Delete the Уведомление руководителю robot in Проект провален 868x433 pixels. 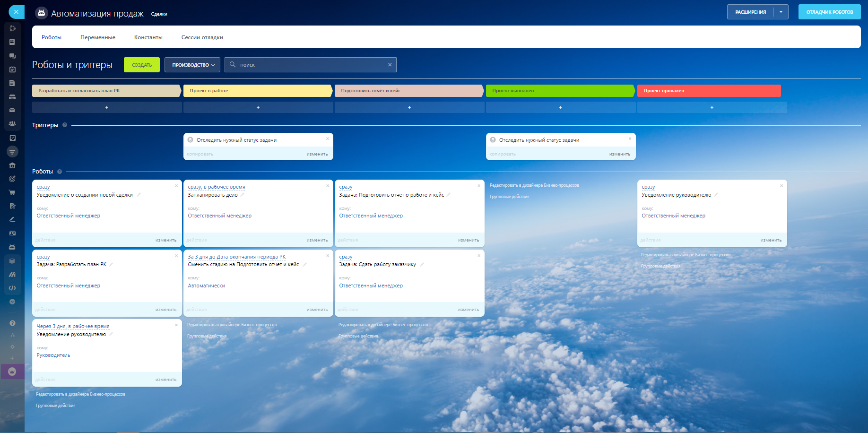click(x=781, y=186)
